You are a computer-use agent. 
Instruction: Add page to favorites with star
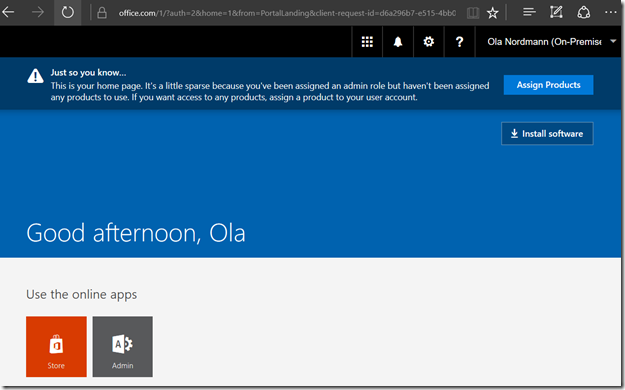point(493,13)
